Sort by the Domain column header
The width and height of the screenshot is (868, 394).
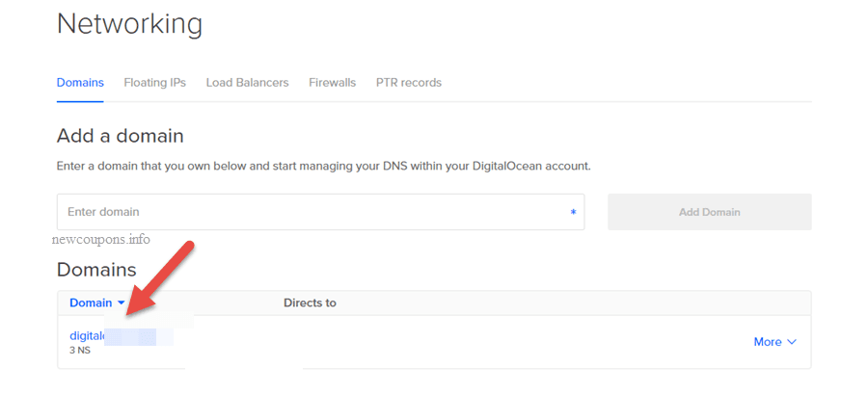coord(91,302)
